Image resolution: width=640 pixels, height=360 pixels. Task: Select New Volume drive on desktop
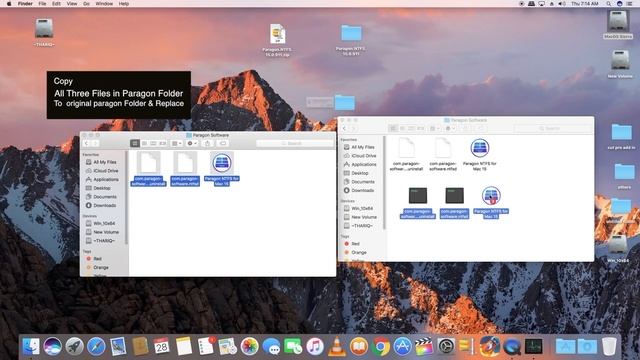point(620,64)
